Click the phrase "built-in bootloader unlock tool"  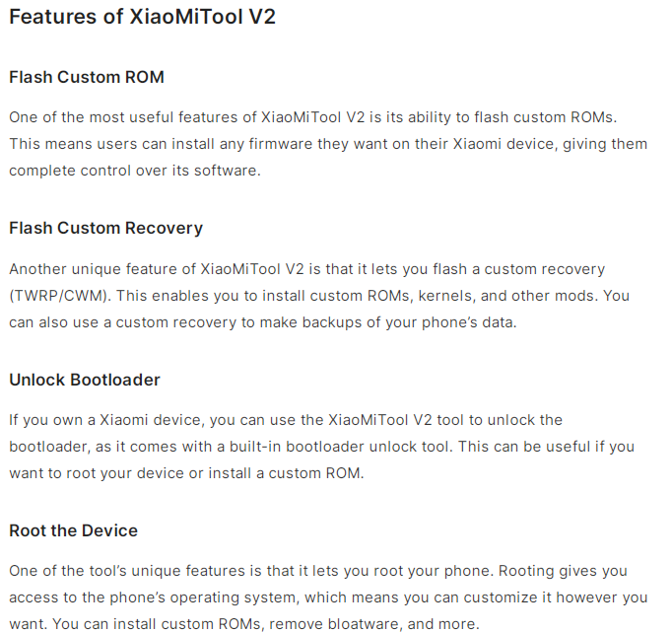pyautogui.click(x=339, y=447)
